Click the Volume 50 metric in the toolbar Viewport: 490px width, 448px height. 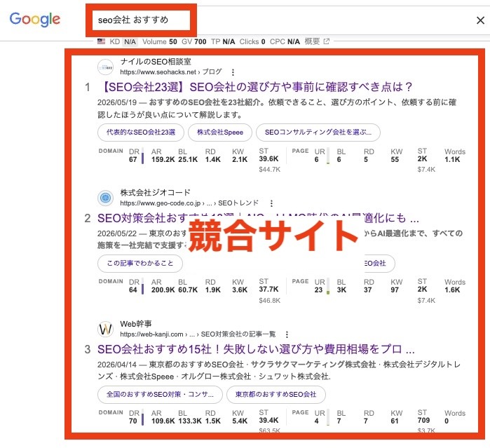pyautogui.click(x=160, y=41)
